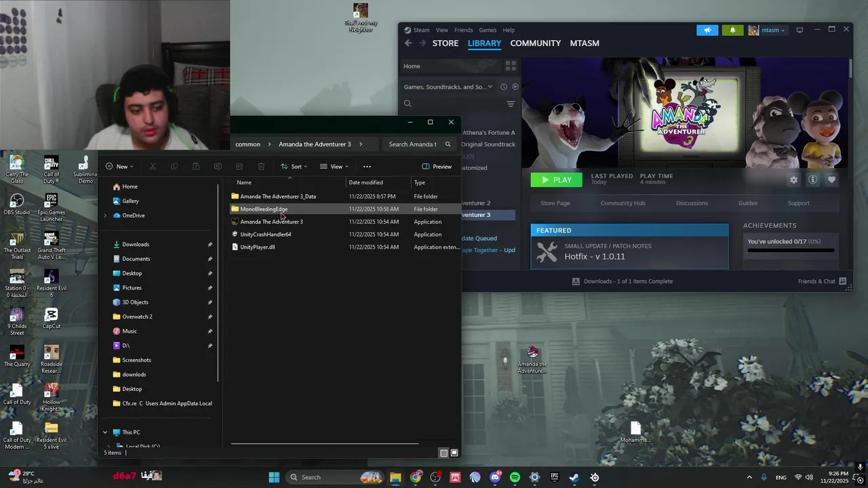This screenshot has height=488, width=868.
Task: Open the Games menu in Steam
Action: pos(488,30)
